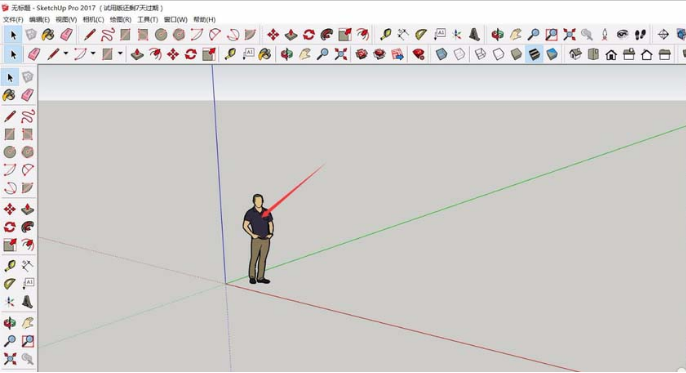Click the standing man figure in viewport
The image size is (686, 373).
click(259, 239)
